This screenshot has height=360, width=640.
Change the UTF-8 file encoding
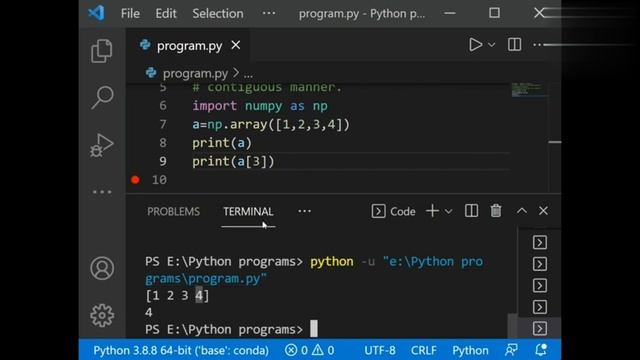(380, 350)
